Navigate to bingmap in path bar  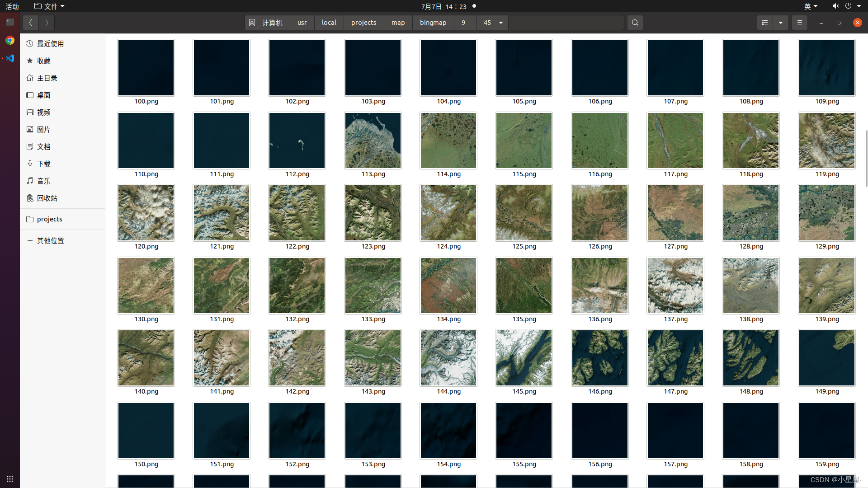point(433,23)
